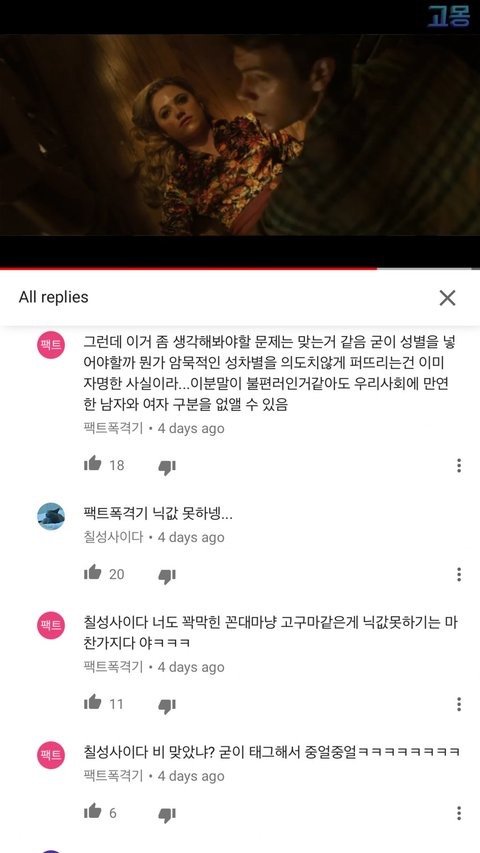Open three-dot menu for reply with 6 likes
Viewport: 480px width, 853px height.
coord(459,813)
